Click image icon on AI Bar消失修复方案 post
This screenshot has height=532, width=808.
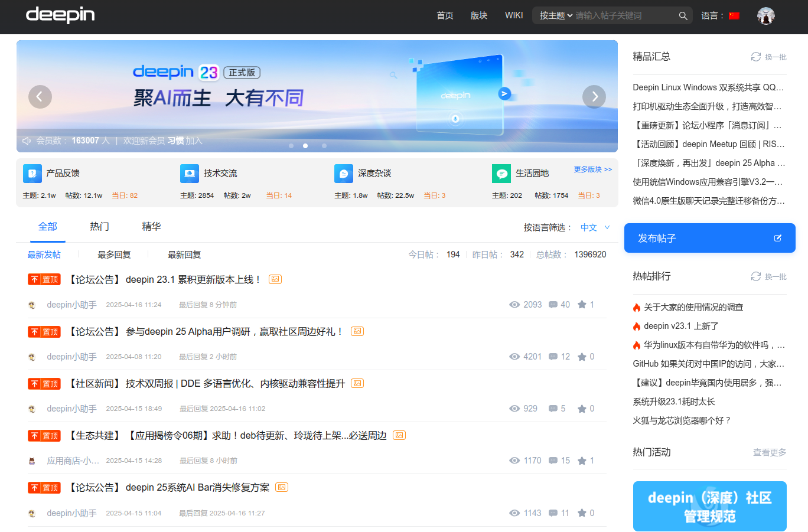click(x=282, y=487)
